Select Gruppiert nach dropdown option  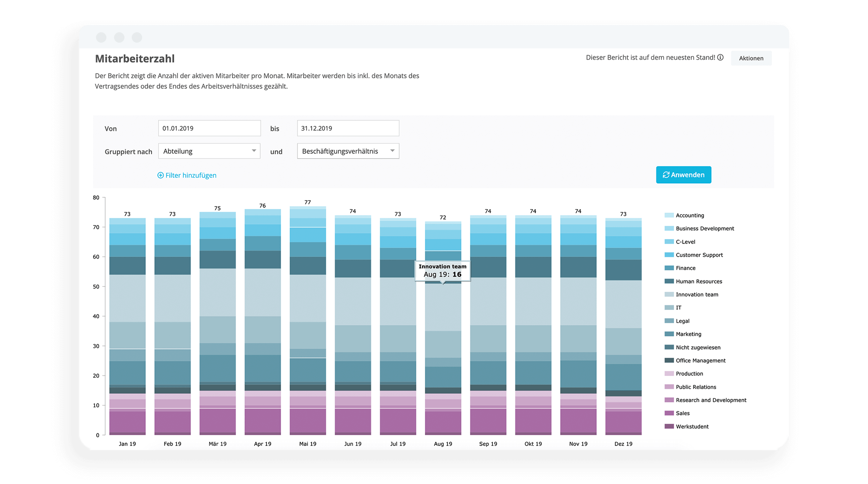[x=209, y=151]
